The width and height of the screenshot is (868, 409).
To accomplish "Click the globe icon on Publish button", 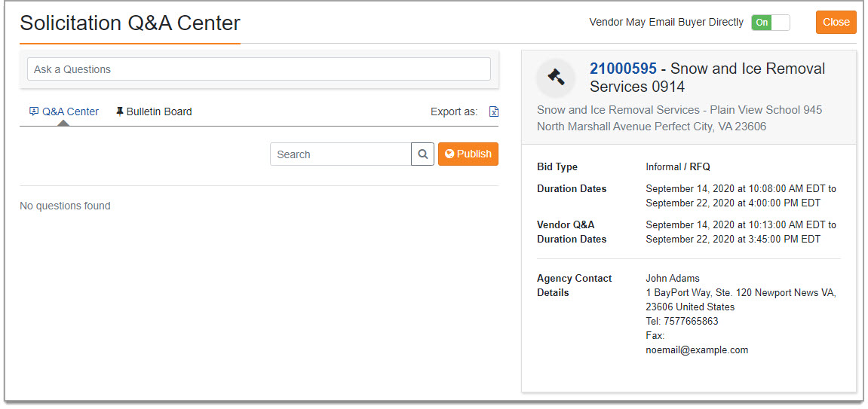I will point(449,154).
